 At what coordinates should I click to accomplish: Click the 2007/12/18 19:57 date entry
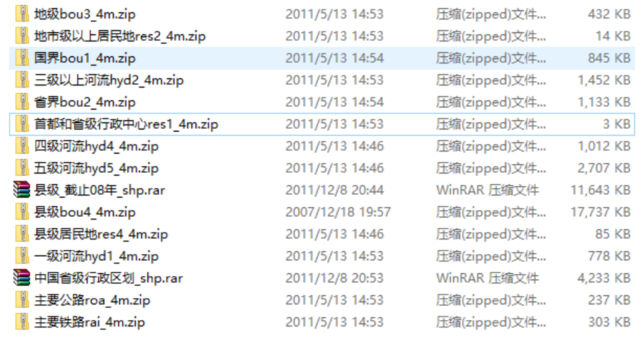point(338,212)
